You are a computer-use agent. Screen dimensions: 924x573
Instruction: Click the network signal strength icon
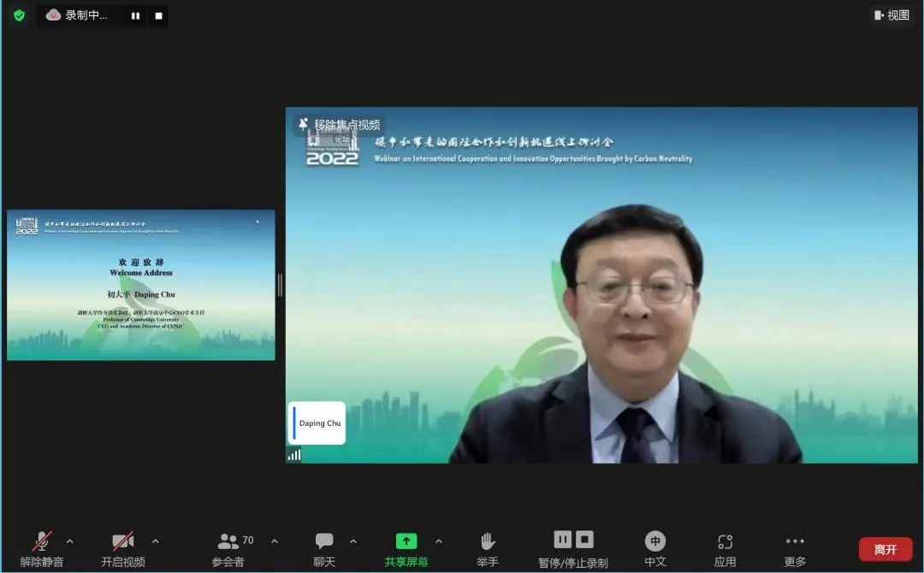pos(294,455)
